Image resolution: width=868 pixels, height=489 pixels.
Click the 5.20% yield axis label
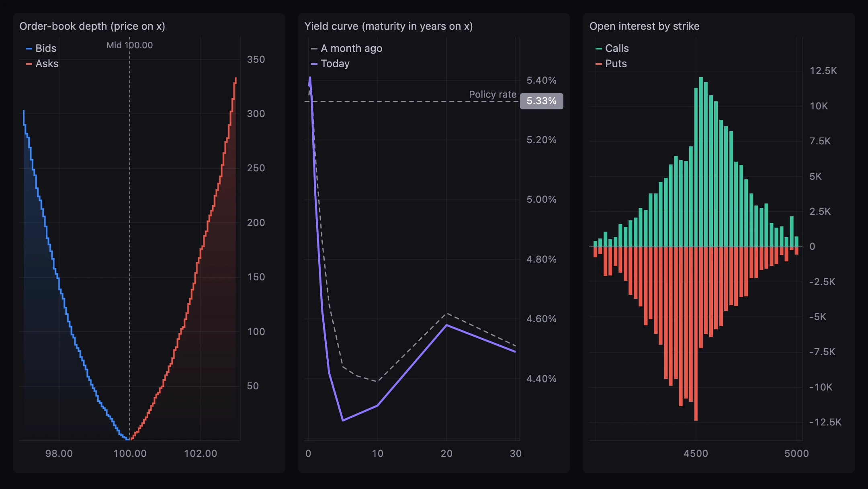coord(542,140)
